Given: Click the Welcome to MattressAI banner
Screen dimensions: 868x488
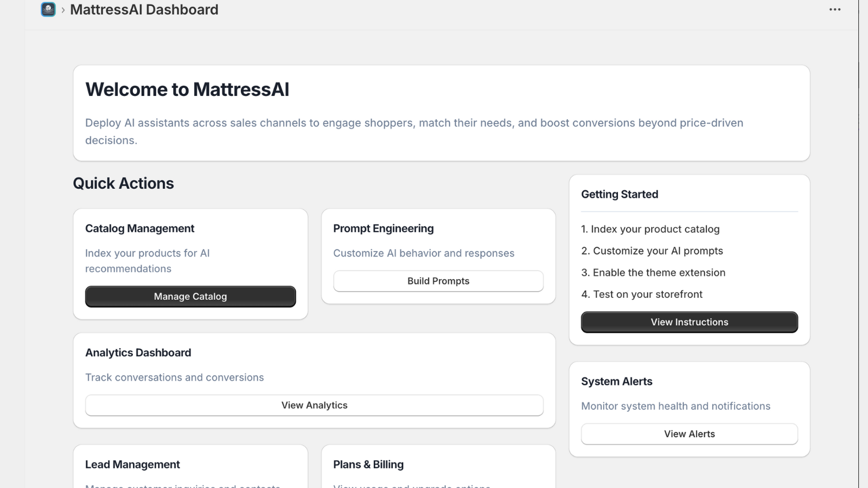Looking at the screenshot, I should pyautogui.click(x=187, y=89).
